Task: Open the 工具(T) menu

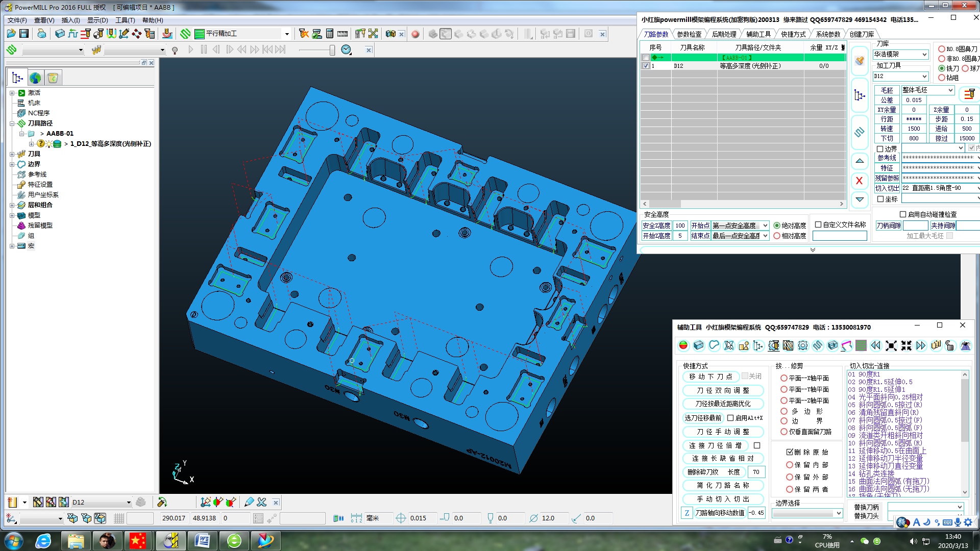Action: tap(125, 20)
